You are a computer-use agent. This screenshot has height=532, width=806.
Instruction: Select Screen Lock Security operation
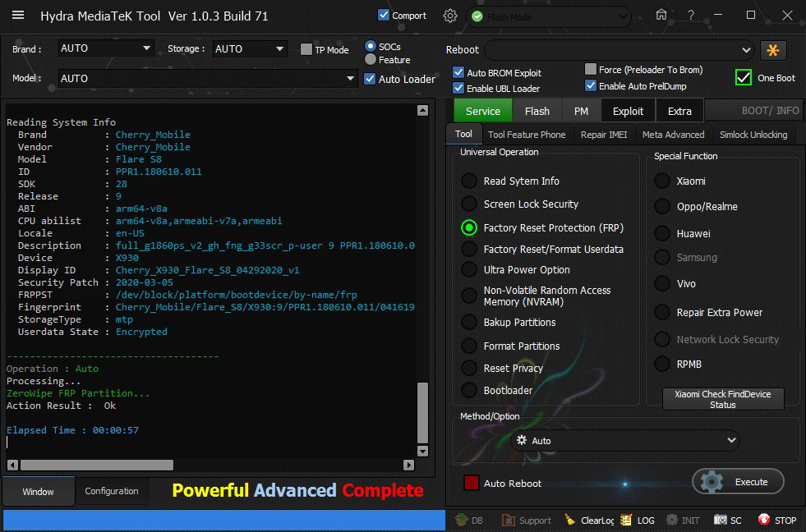469,204
